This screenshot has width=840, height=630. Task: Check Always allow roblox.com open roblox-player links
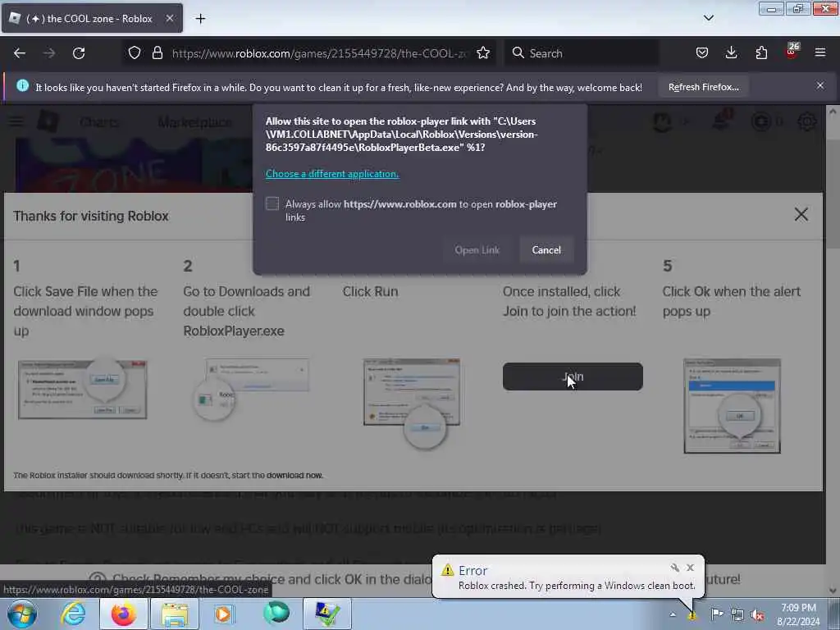[272, 203]
